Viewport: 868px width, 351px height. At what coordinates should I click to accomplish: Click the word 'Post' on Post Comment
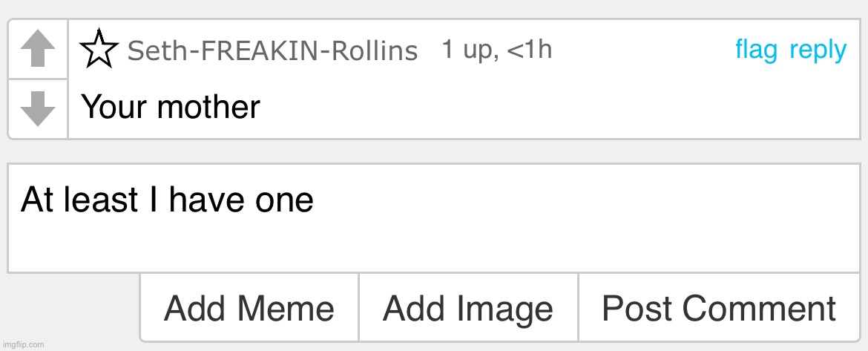tap(637, 309)
